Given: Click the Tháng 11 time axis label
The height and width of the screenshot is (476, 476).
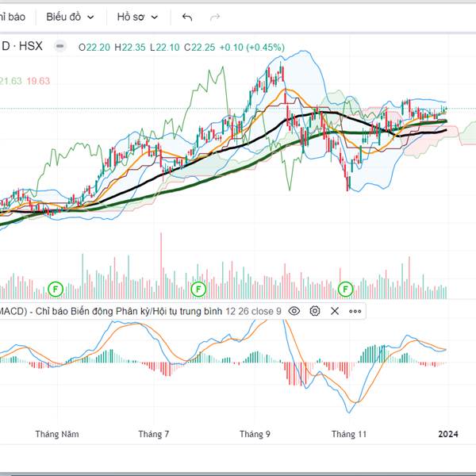Looking at the screenshot, I should point(349,434).
